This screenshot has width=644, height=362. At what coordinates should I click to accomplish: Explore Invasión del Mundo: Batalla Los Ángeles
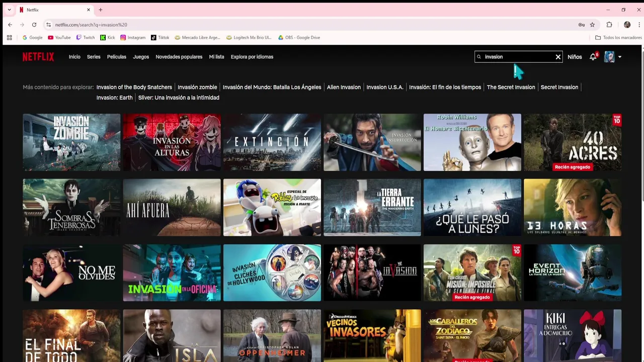tap(272, 87)
